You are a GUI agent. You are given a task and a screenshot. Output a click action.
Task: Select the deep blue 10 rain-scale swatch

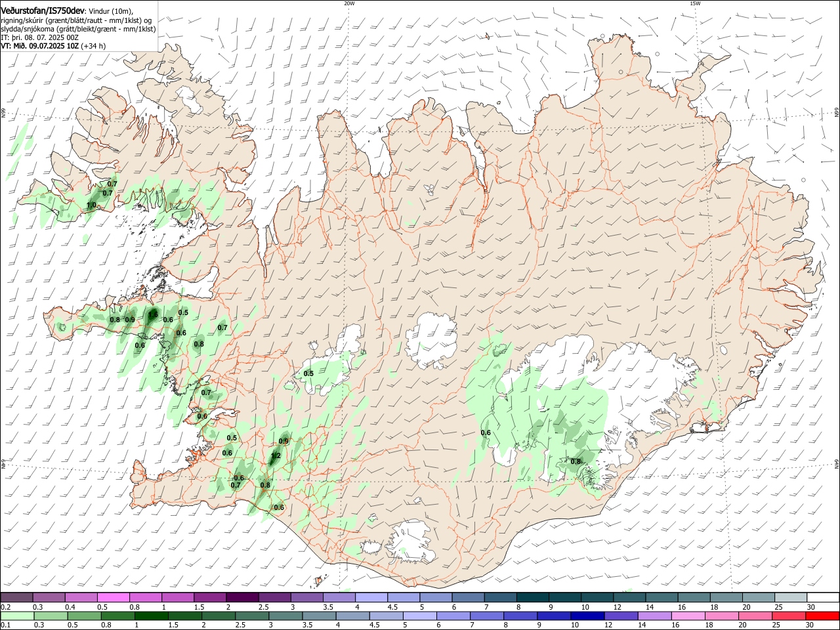coord(587,616)
